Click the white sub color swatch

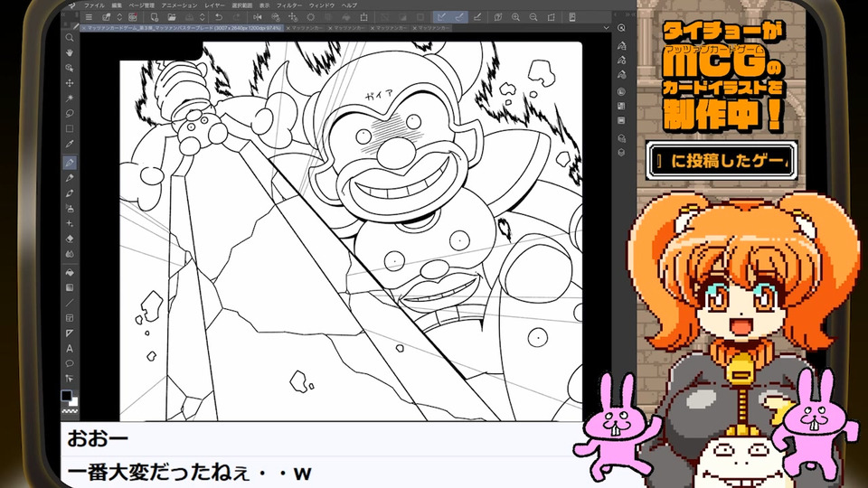tap(73, 402)
